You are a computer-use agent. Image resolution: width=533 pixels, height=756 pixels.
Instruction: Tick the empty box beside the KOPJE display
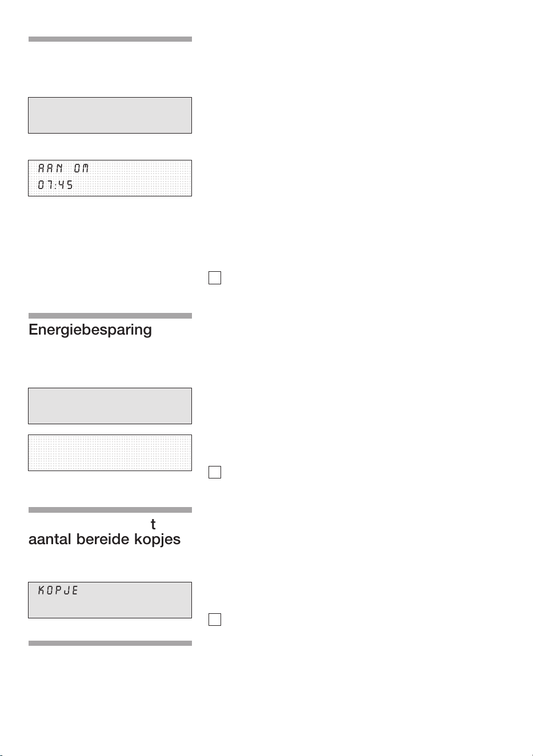[215, 620]
